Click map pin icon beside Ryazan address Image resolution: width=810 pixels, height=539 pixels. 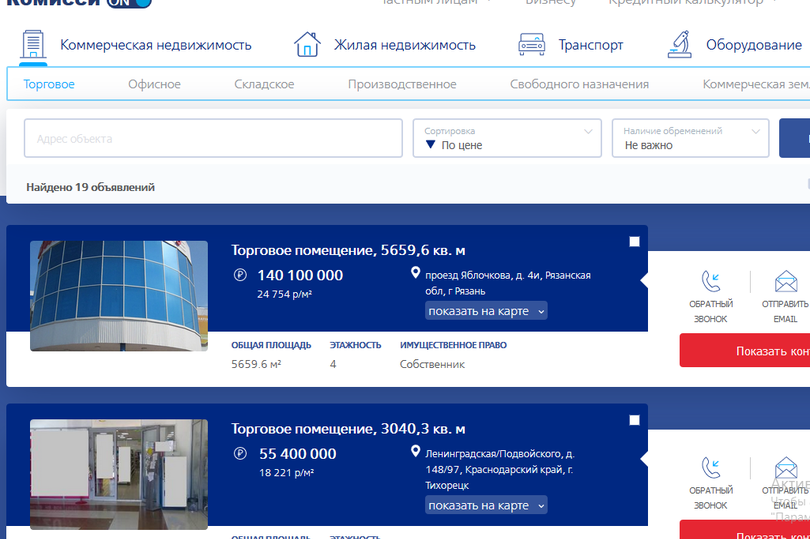(x=416, y=275)
